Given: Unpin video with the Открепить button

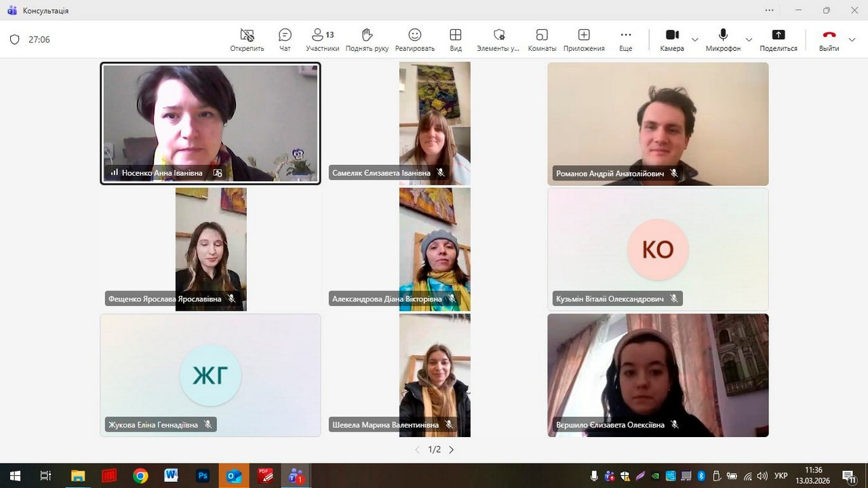Looking at the screenshot, I should (x=247, y=39).
